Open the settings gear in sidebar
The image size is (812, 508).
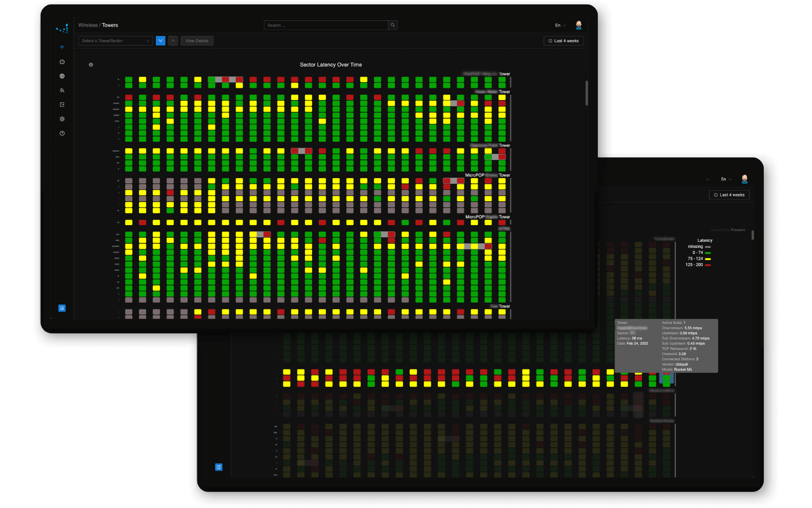[x=62, y=118]
